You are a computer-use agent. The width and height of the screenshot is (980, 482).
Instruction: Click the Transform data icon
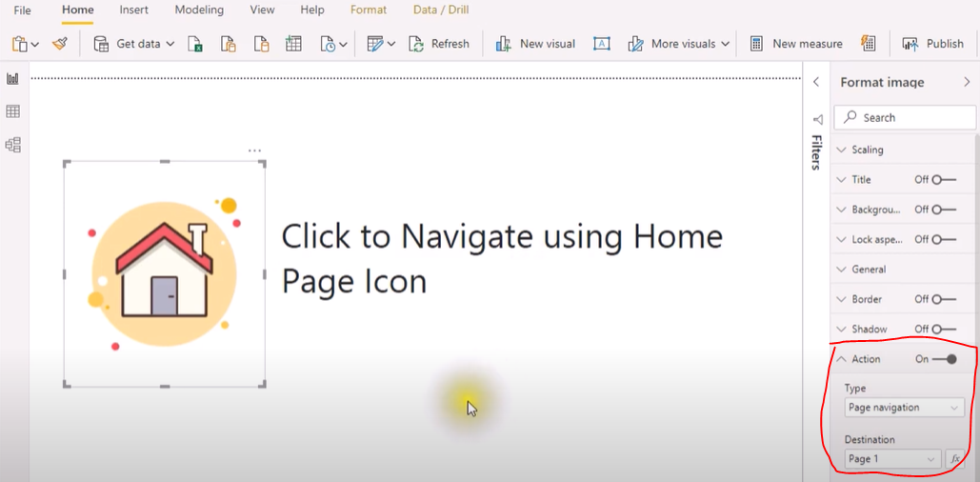coord(375,44)
